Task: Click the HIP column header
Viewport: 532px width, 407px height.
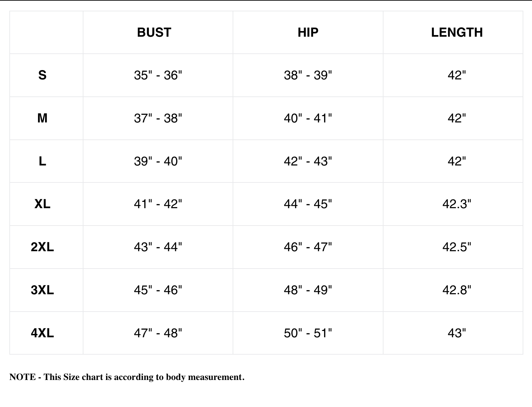Action: tap(308, 32)
